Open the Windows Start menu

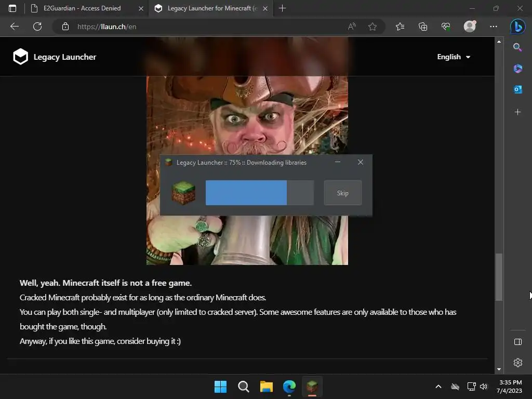pos(220,387)
